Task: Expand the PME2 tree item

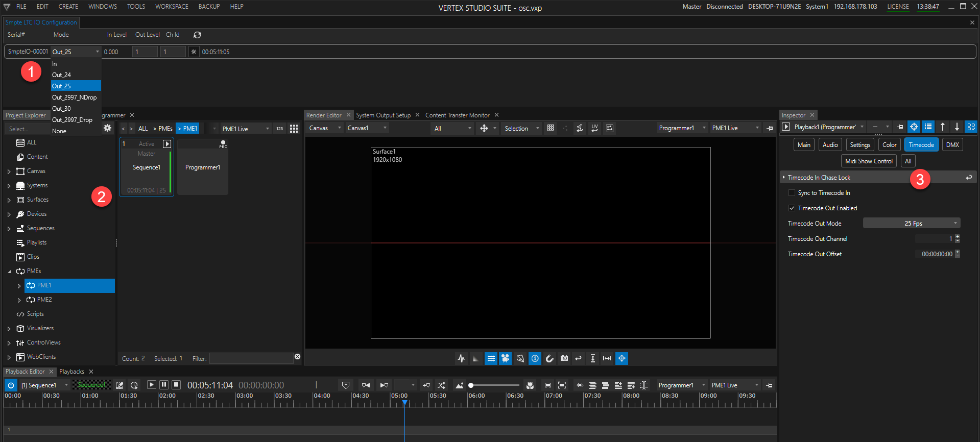Action: 19,300
